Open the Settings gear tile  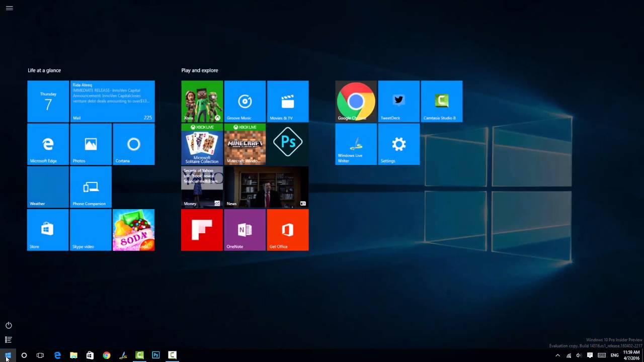pyautogui.click(x=399, y=144)
